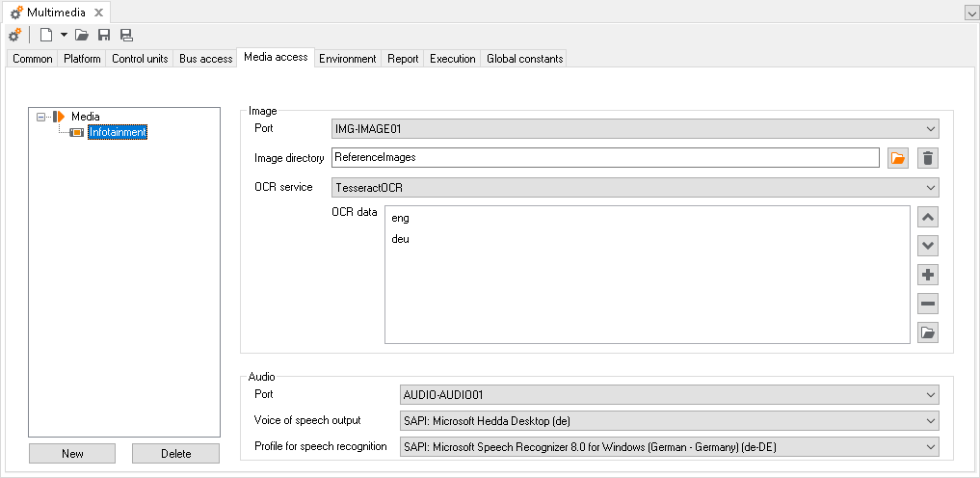Close the Multimedia document tab
Screen dimensions: 980x478
click(98, 13)
